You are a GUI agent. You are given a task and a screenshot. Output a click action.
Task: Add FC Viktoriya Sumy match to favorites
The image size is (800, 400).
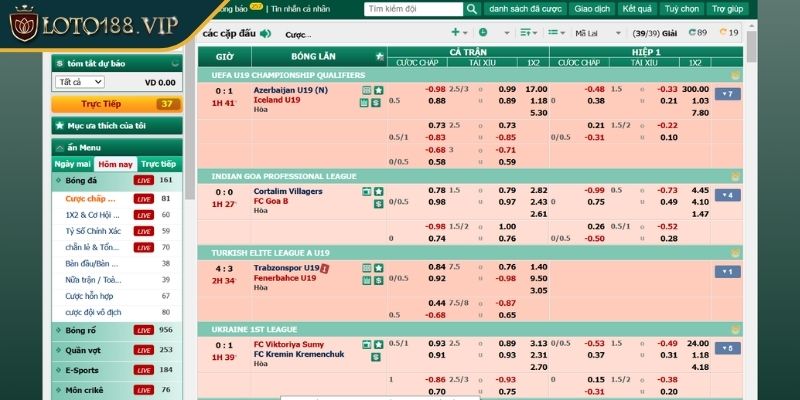click(x=378, y=345)
